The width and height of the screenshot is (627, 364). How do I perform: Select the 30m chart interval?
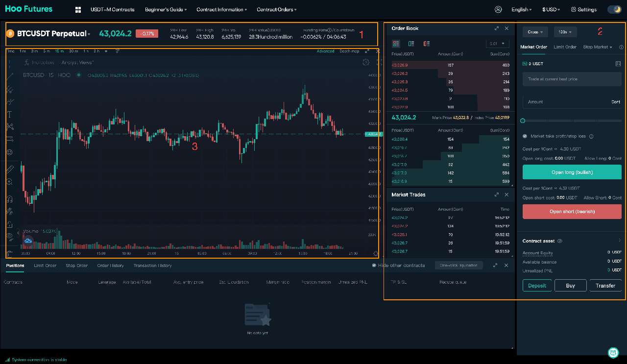(x=73, y=51)
